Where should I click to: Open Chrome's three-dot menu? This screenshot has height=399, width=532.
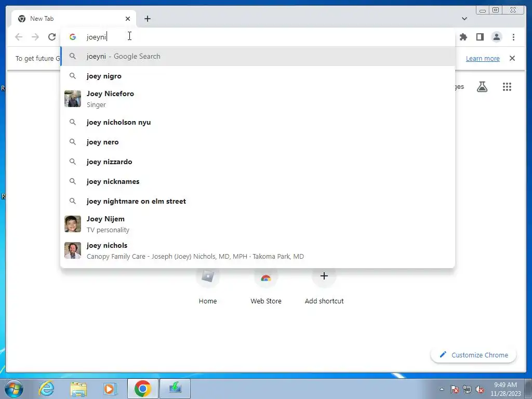coord(513,37)
